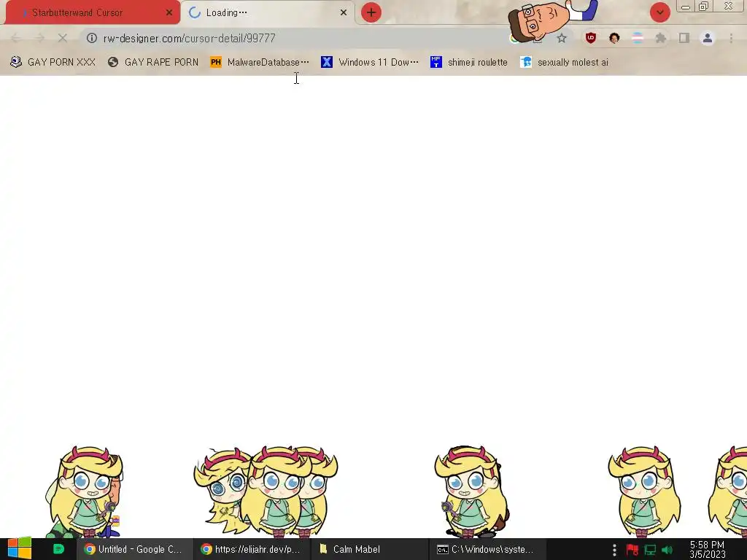Screen dimensions: 747x560
Task: View site information icon beside the URL
Action: [x=92, y=38]
